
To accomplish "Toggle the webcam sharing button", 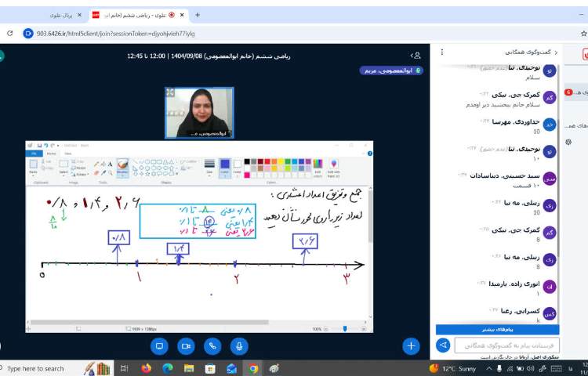I will 186,346.
